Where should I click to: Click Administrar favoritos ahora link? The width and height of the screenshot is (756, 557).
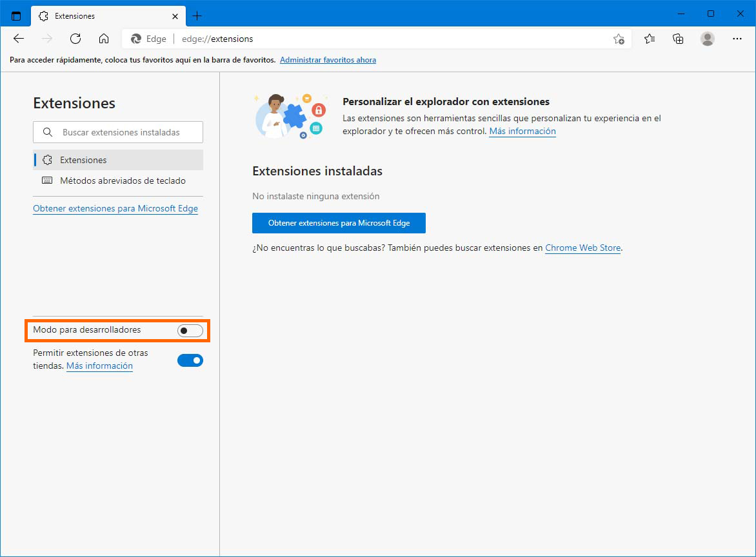328,60
